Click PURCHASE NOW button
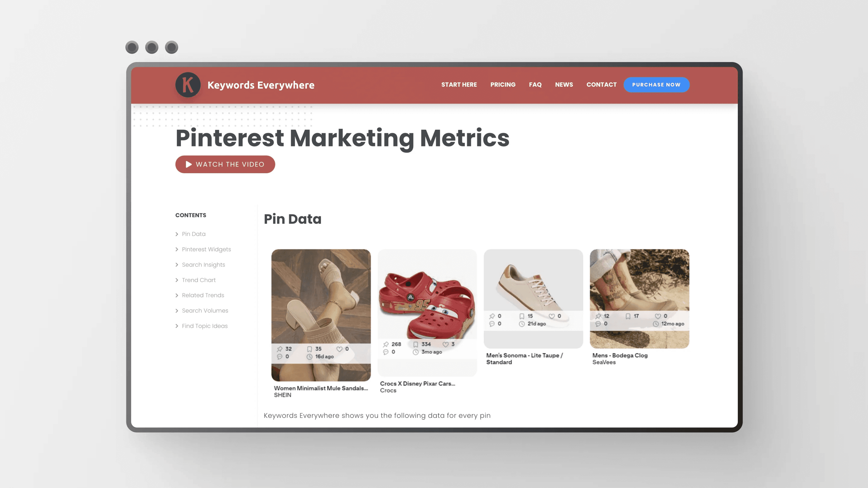This screenshot has height=488, width=868. click(656, 85)
